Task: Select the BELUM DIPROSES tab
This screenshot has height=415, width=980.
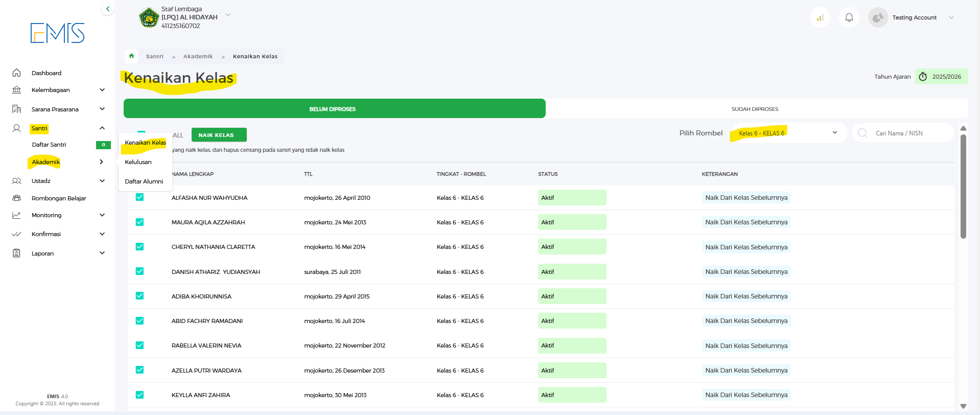Action: 335,108
